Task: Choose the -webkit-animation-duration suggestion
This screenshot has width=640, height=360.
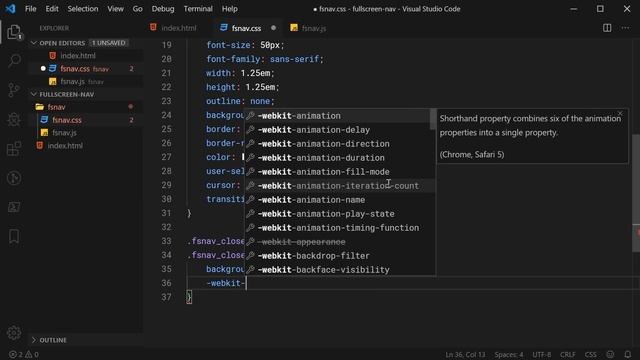Action: 340,158
